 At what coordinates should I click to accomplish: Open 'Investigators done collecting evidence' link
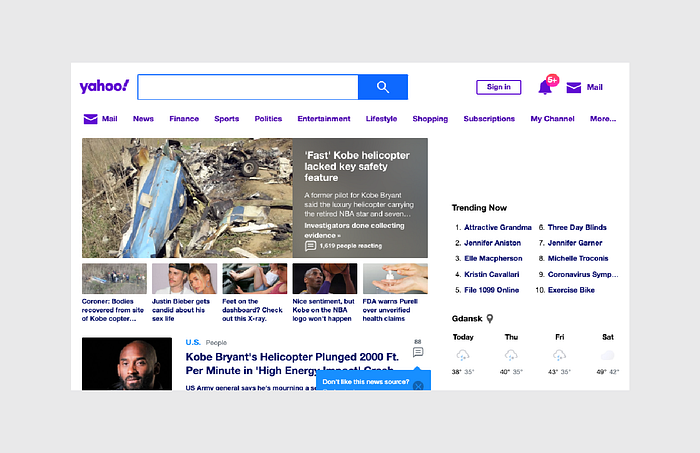(x=354, y=230)
